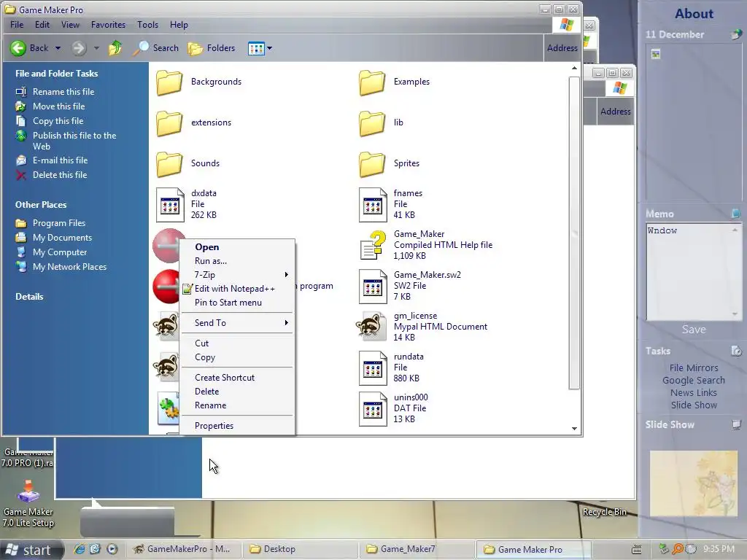Open the Views dropdown button

coord(260,48)
